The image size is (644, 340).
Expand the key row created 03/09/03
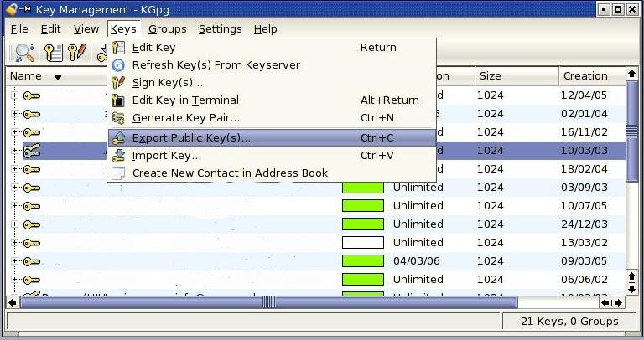[x=14, y=188]
